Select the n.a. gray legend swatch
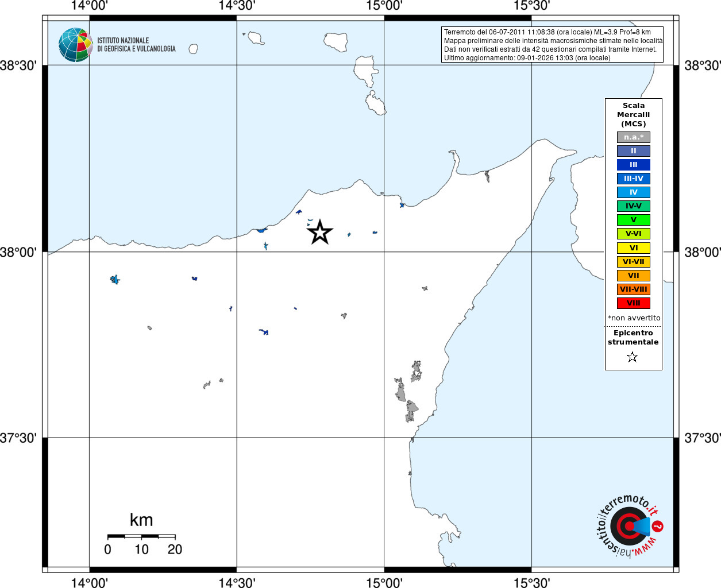 point(634,137)
